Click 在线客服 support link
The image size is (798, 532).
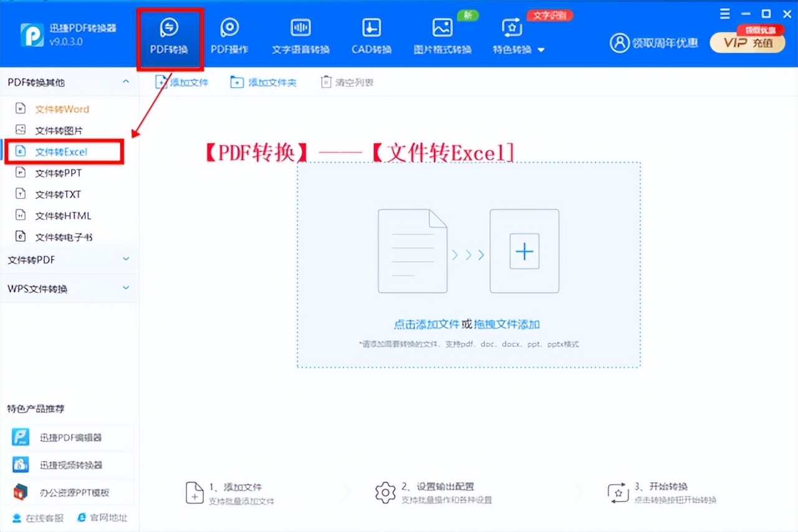(37, 518)
